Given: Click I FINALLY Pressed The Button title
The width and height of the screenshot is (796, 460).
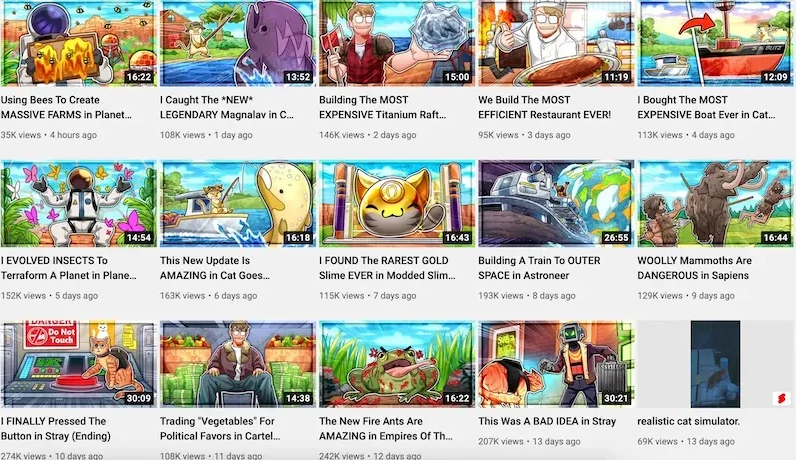Looking at the screenshot, I should 56,428.
